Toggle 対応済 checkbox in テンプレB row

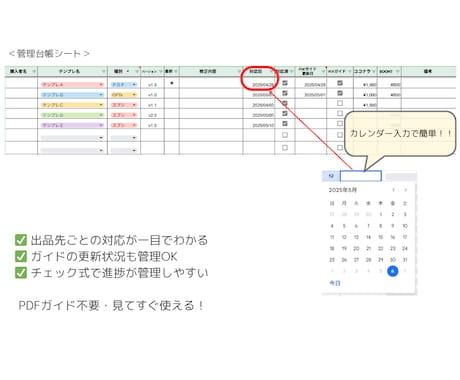tap(285, 93)
